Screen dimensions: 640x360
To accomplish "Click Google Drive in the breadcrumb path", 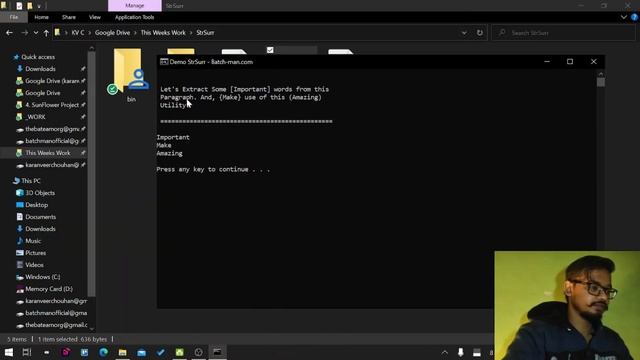I will [x=112, y=33].
